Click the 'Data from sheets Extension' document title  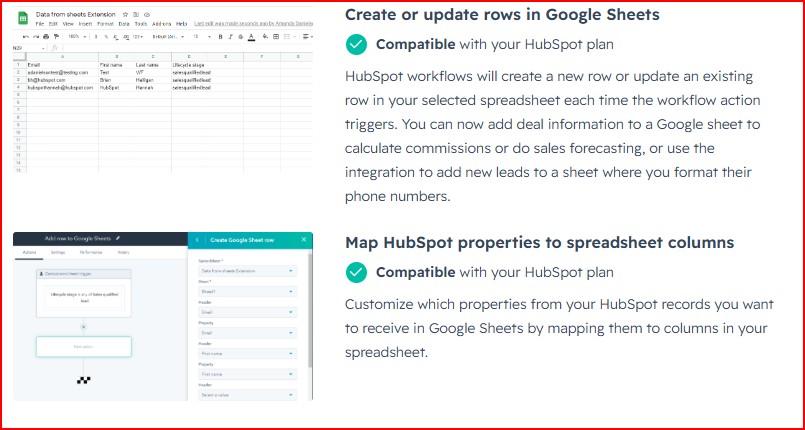76,14
